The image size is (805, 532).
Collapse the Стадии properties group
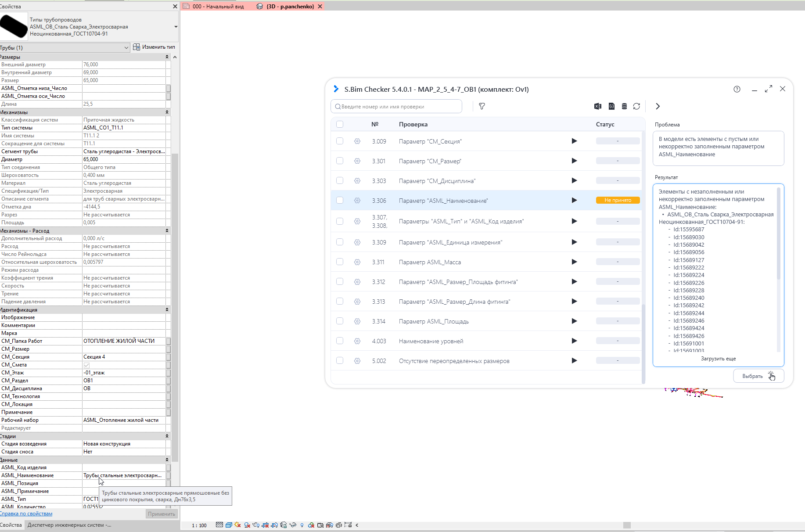click(x=167, y=436)
